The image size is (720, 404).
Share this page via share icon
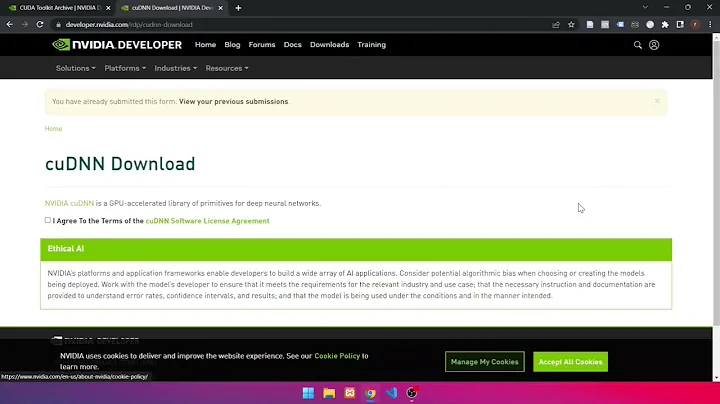coord(556,25)
